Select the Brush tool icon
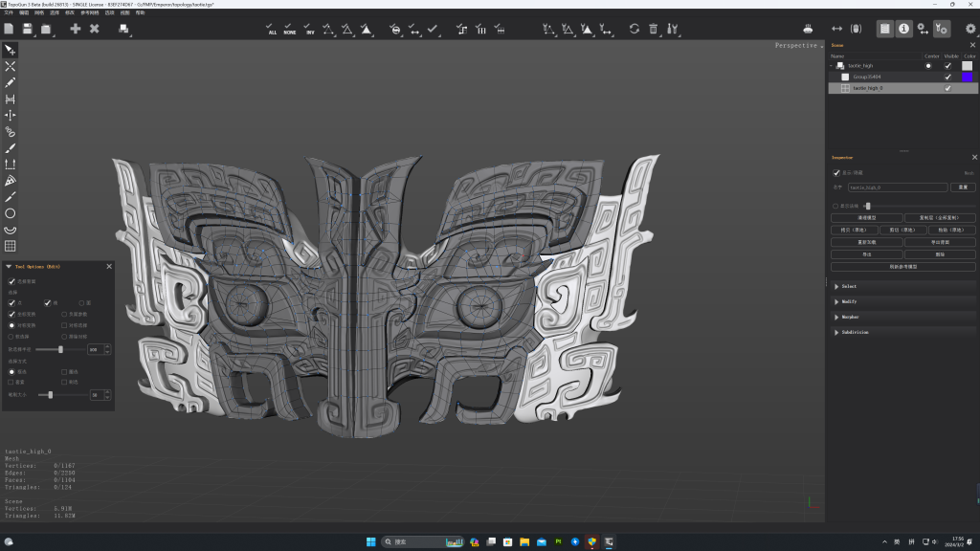 [10, 148]
